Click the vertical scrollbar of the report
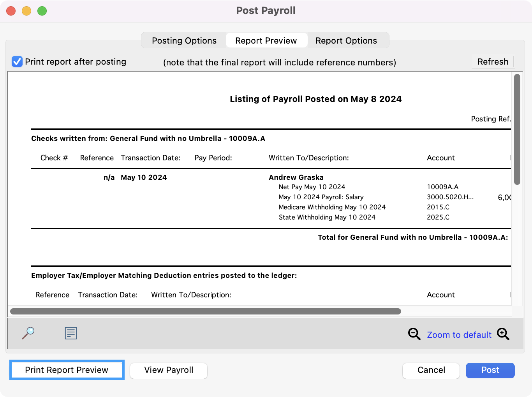Image resolution: width=532 pixels, height=397 pixels. pos(517,129)
